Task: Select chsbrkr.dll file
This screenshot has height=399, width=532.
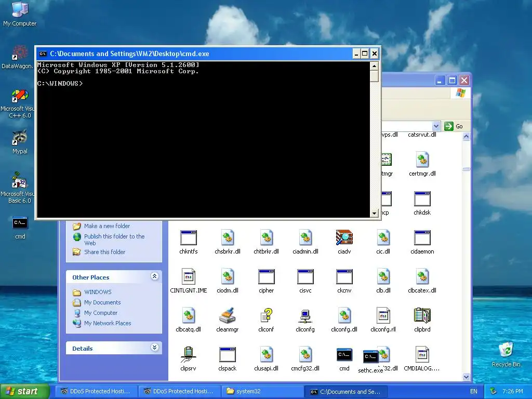Action: (228, 242)
